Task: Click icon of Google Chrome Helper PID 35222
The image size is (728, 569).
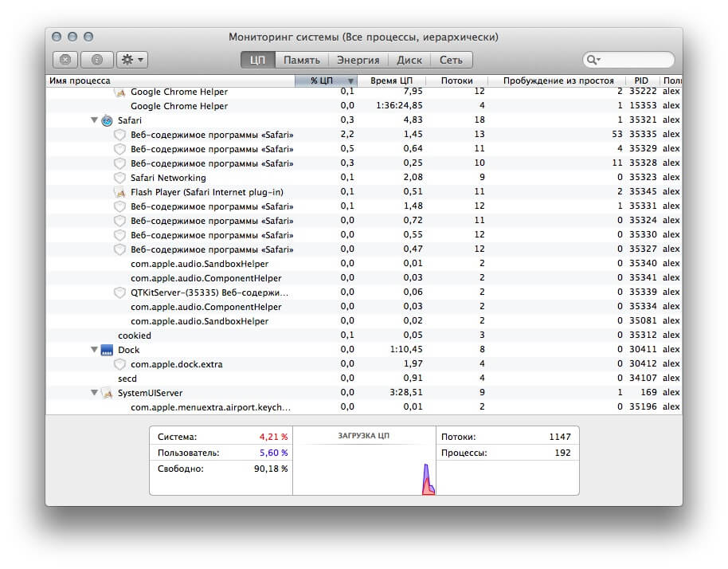Action: 119,92
